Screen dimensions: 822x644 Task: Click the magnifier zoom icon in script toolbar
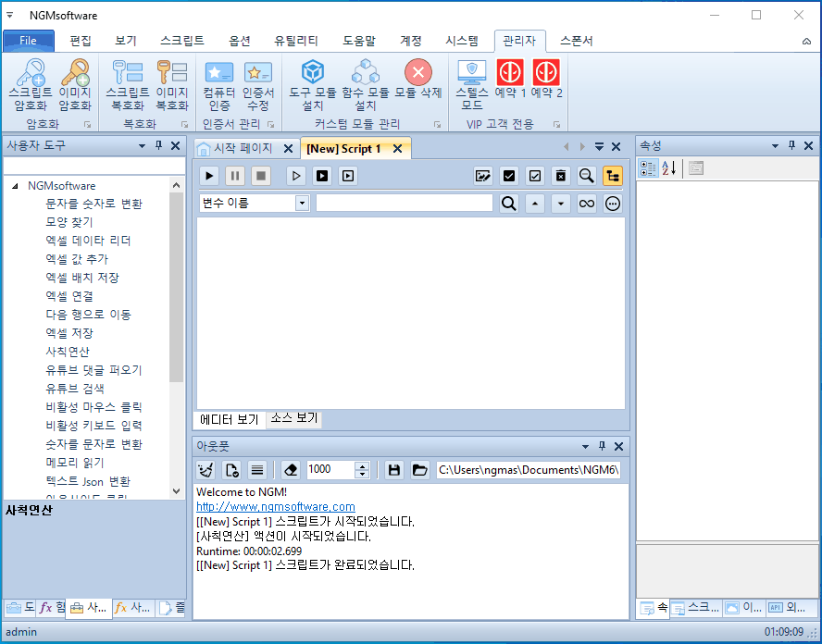[x=587, y=176]
